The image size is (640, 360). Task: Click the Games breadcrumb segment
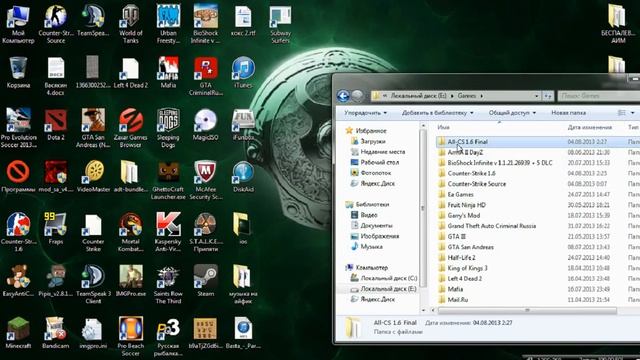(x=467, y=96)
